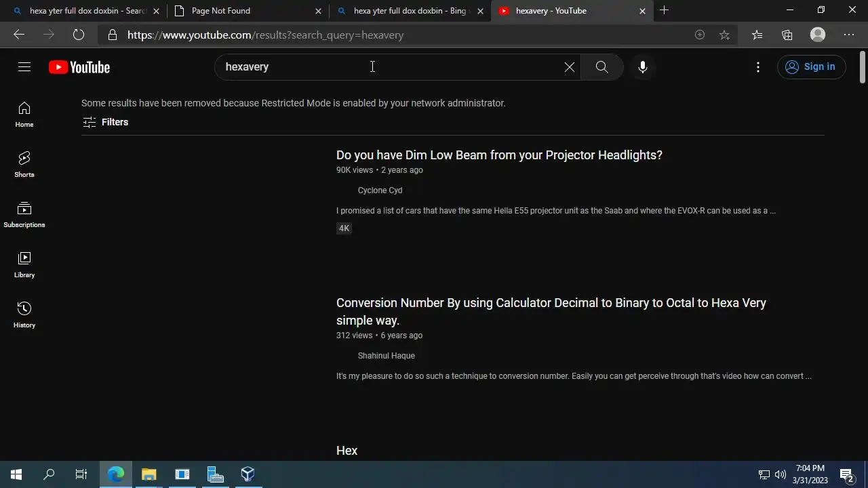Viewport: 868px width, 488px height.
Task: Open Task View
Action: pos(81,474)
